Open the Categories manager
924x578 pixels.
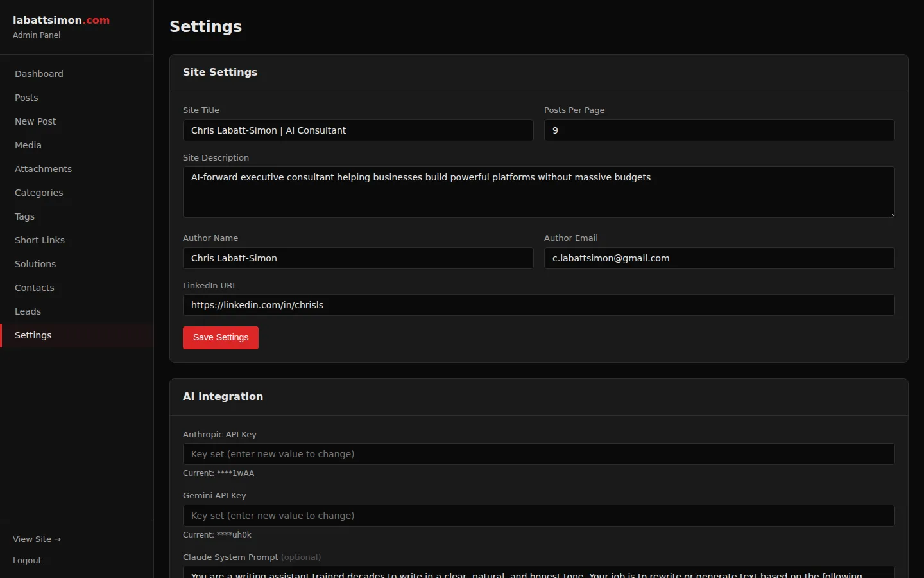[38, 192]
